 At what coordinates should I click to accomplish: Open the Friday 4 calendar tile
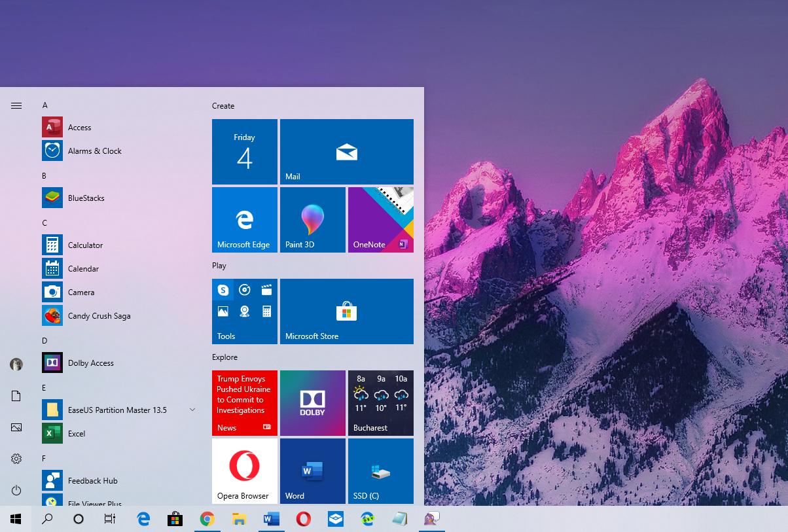click(x=245, y=152)
